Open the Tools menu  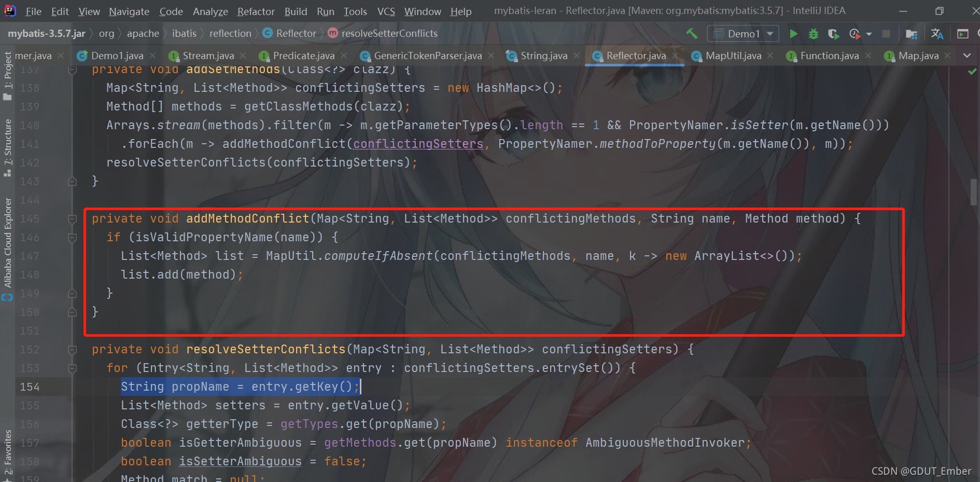click(355, 11)
